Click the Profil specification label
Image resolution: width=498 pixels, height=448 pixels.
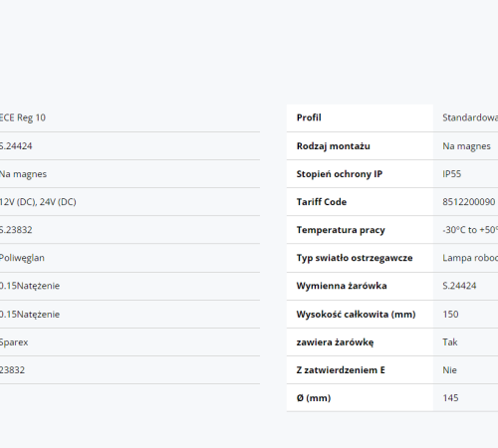click(309, 117)
